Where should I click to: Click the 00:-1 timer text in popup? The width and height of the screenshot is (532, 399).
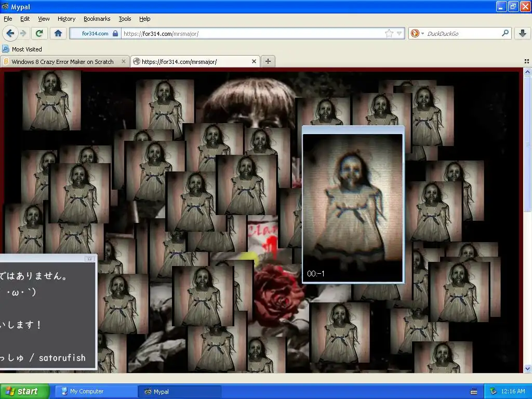coord(316,273)
